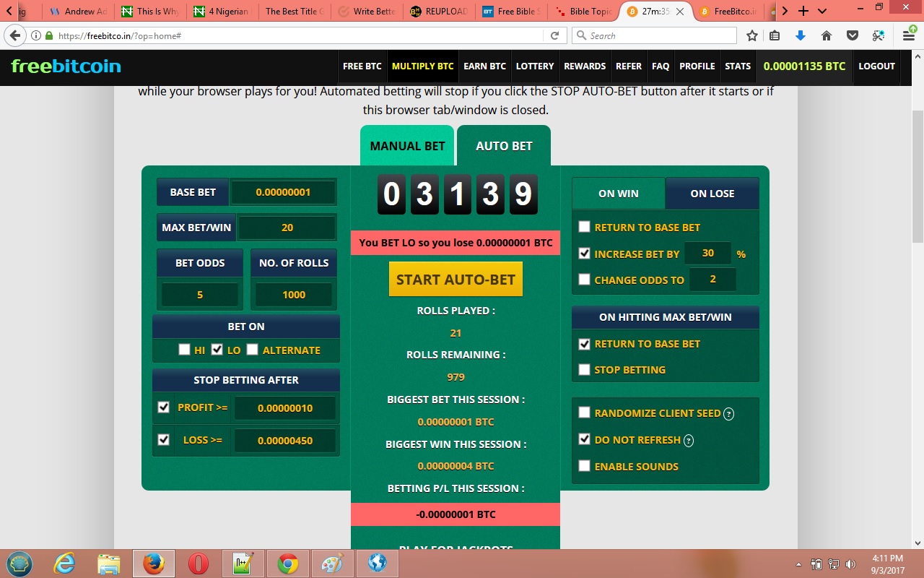This screenshot has height=578, width=924.
Task: Toggle the LOSS >= stop checkbox
Action: [x=163, y=439]
